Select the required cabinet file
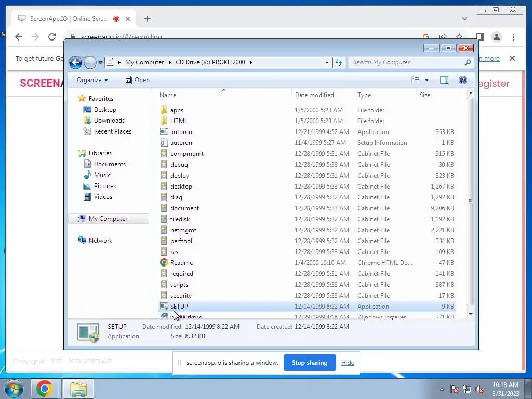This screenshot has height=399, width=532. coord(307,274)
